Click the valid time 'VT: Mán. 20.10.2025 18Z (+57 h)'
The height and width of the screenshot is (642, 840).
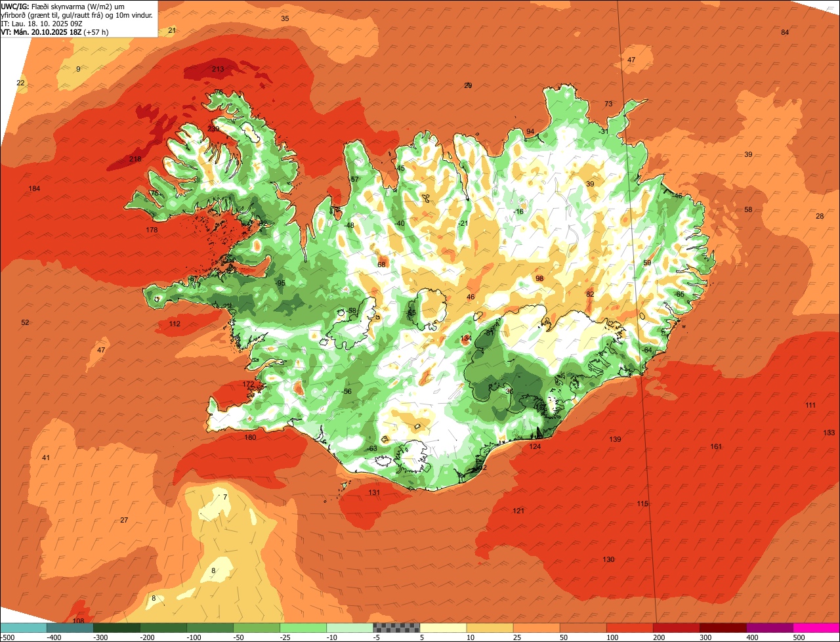click(54, 32)
